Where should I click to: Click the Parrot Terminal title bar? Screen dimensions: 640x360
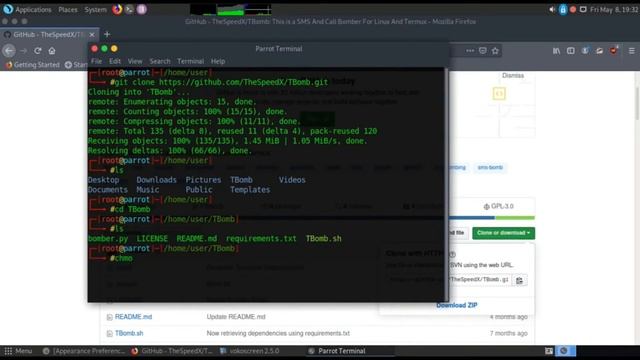pos(268,49)
